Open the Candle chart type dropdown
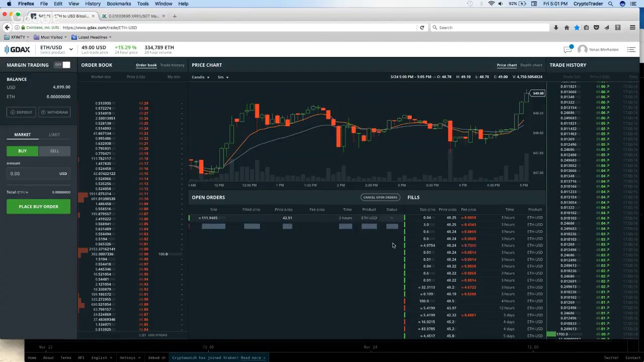The width and height of the screenshot is (644, 362). 200,77
